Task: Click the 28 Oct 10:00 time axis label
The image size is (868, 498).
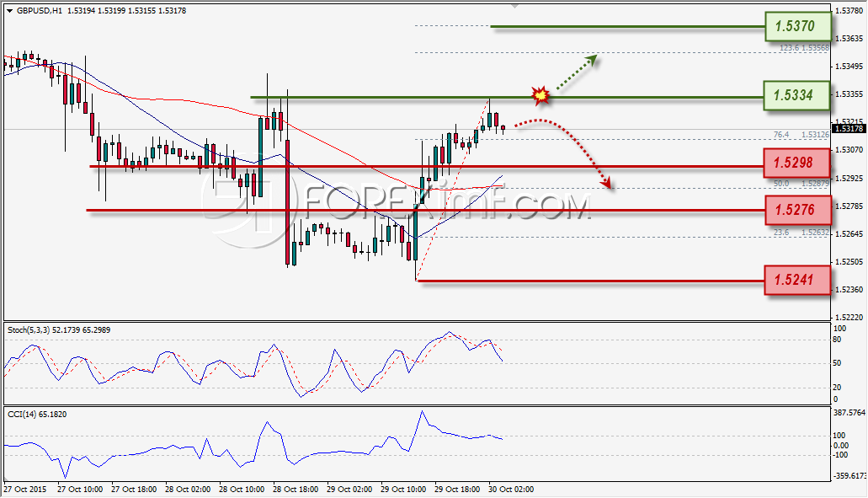Action: pos(242,490)
